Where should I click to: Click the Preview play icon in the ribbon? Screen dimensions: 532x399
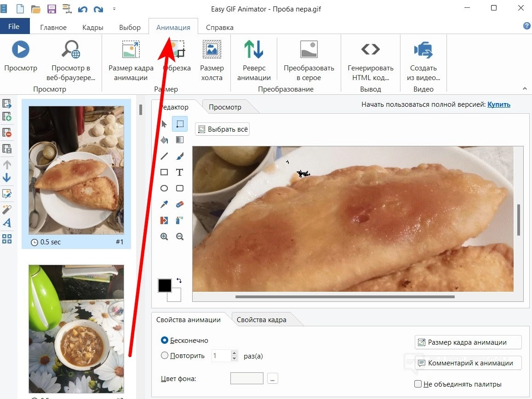21,50
